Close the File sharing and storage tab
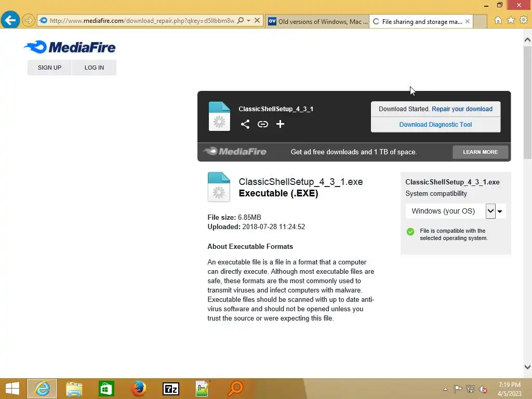The image size is (532, 399). pos(468,21)
